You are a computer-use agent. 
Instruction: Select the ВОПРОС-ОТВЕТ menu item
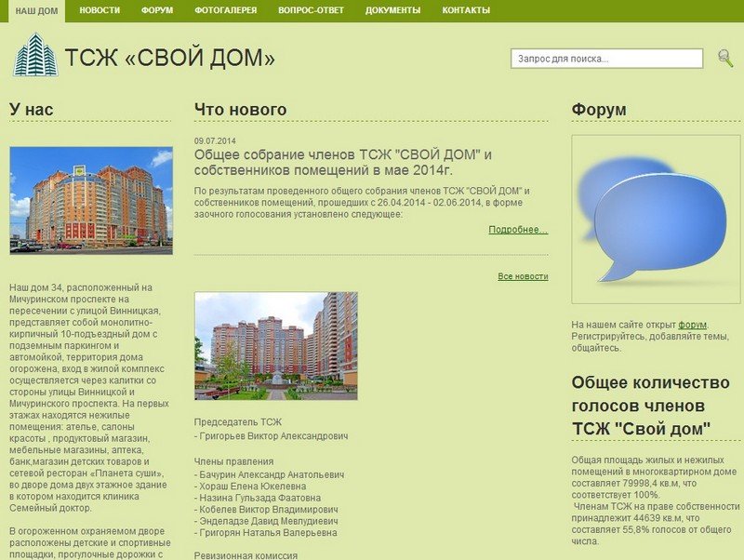[311, 10]
